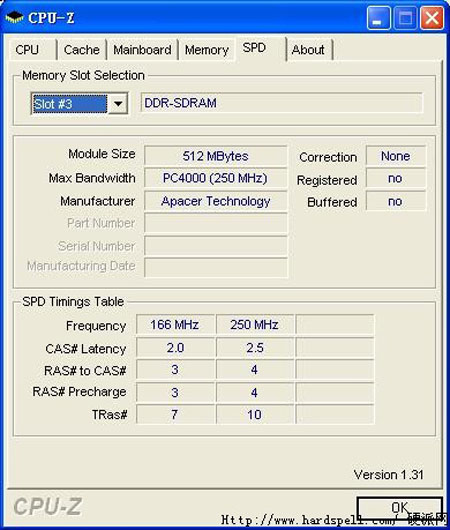Select the SPD tab

point(261,48)
